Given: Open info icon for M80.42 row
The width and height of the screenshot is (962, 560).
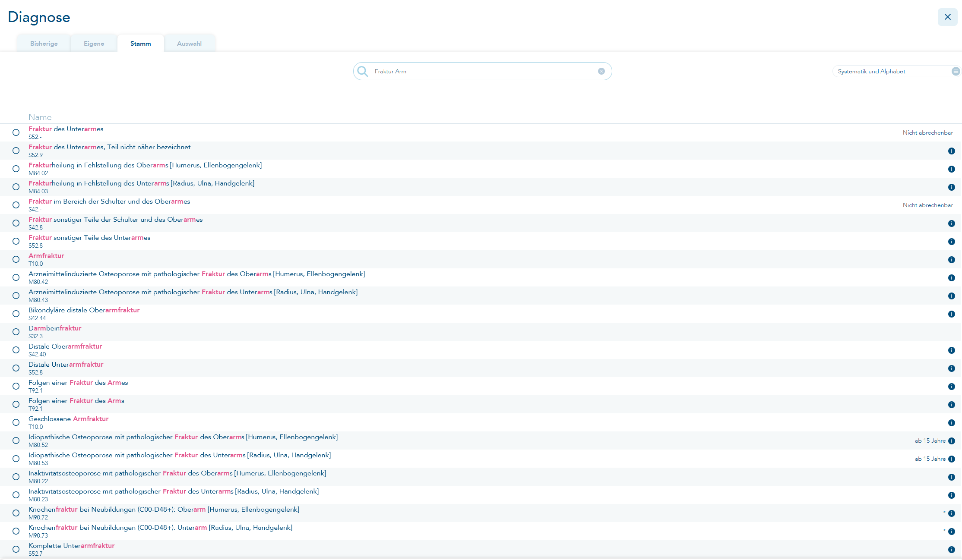Looking at the screenshot, I should pyautogui.click(x=951, y=278).
